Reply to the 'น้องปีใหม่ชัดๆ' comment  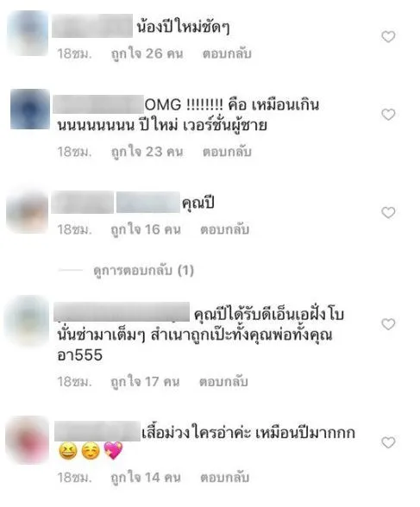pyautogui.click(x=227, y=53)
